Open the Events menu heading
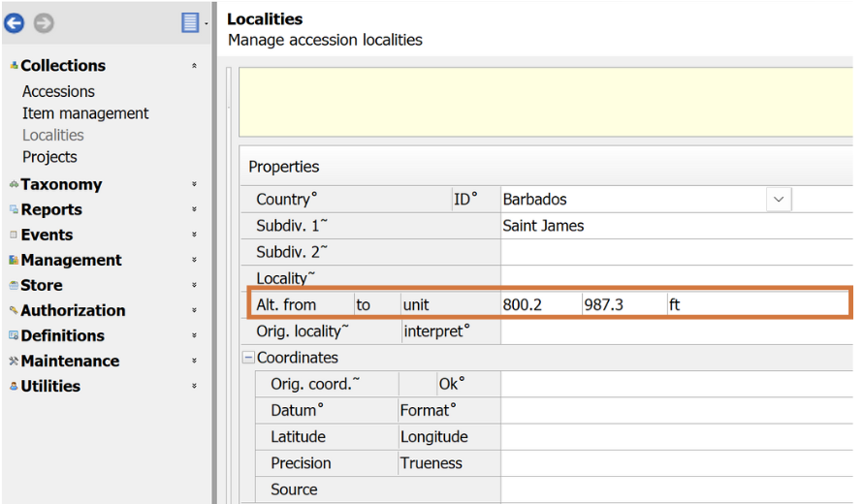This screenshot has width=863, height=504. click(47, 235)
